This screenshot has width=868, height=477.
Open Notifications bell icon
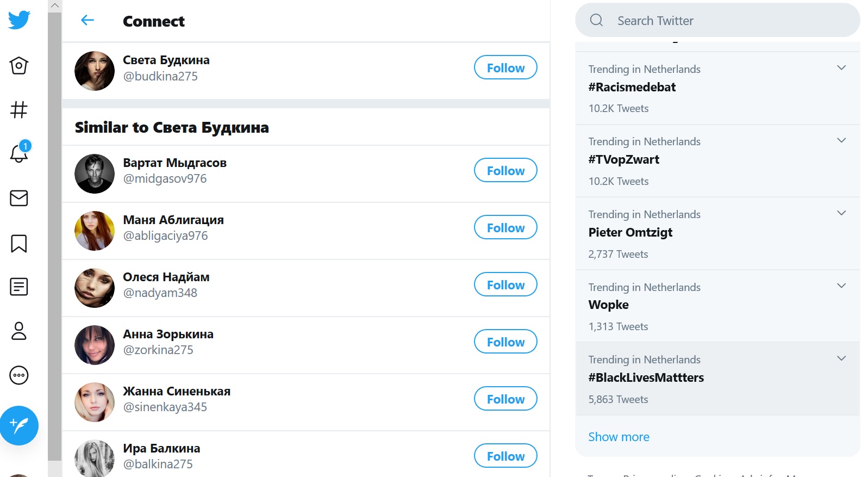(x=19, y=153)
